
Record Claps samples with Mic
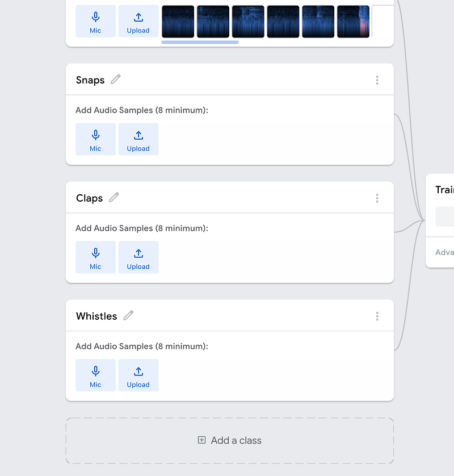[95, 257]
